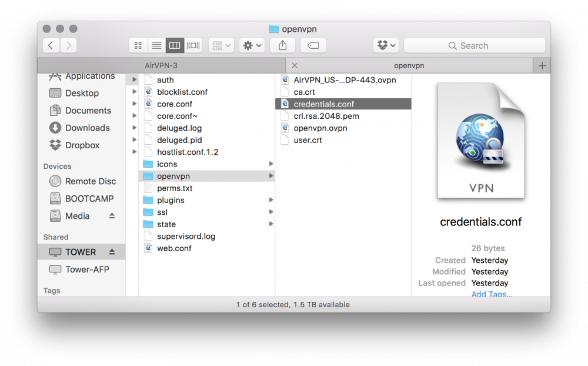588x366 pixels.
Task: Close the openvpn tab with the X
Action: [x=295, y=65]
